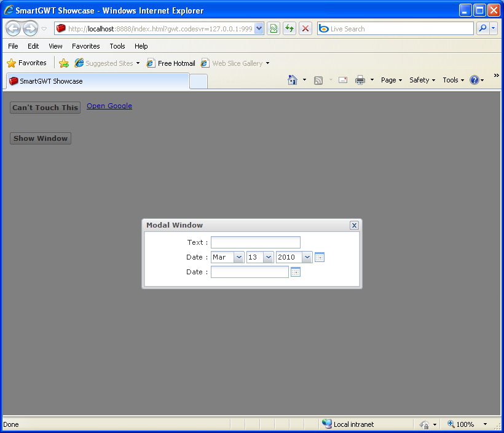The height and width of the screenshot is (433, 504).
Task: Click the red Stop loading icon
Action: tap(305, 29)
